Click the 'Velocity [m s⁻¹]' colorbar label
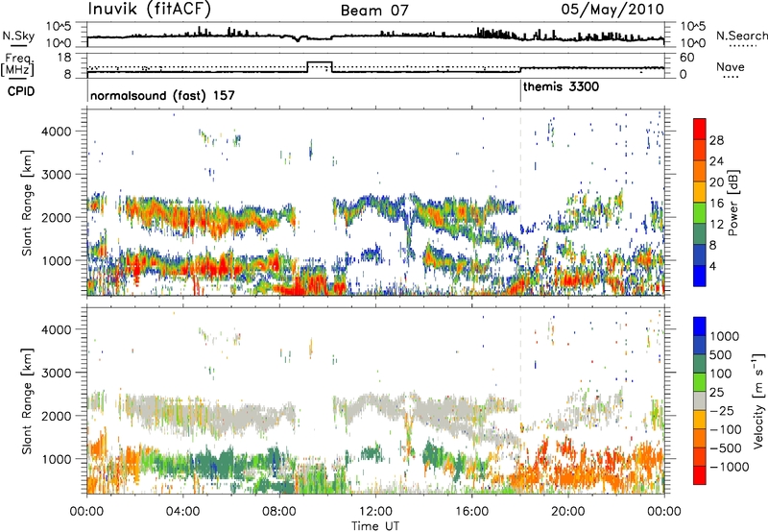This screenshot has height=532, width=768. (x=758, y=400)
